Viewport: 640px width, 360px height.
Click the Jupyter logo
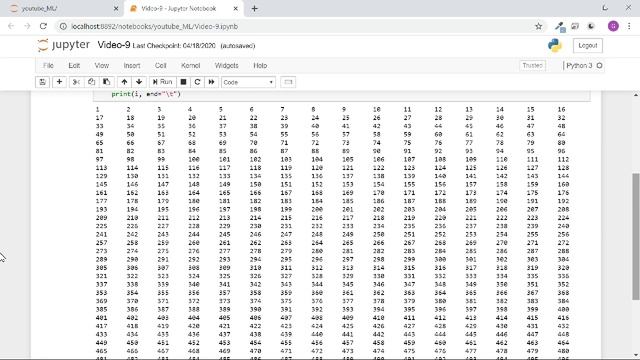point(64,45)
